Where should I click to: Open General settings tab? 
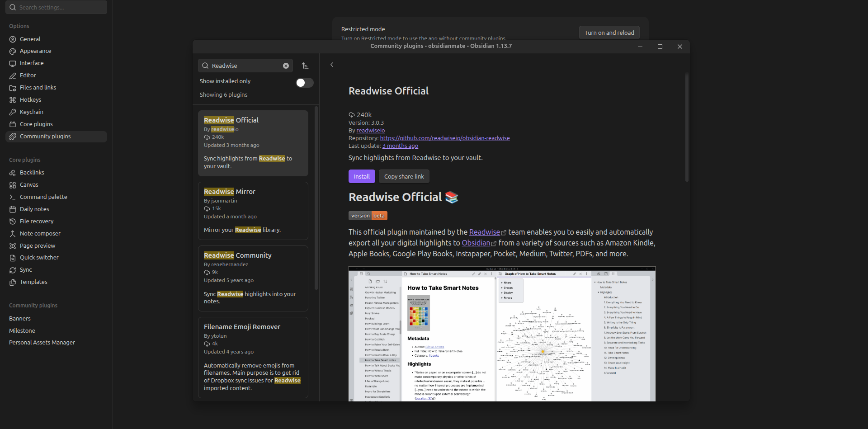pyautogui.click(x=56, y=39)
